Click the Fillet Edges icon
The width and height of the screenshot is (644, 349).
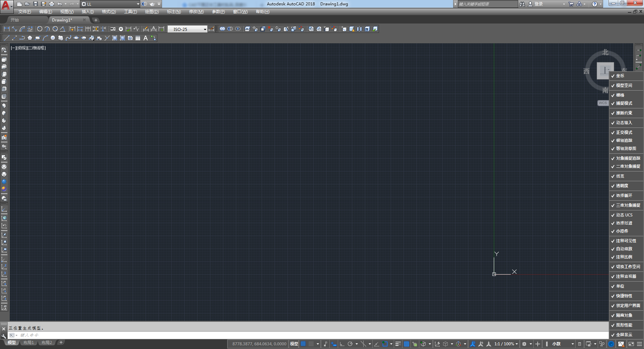[311, 29]
